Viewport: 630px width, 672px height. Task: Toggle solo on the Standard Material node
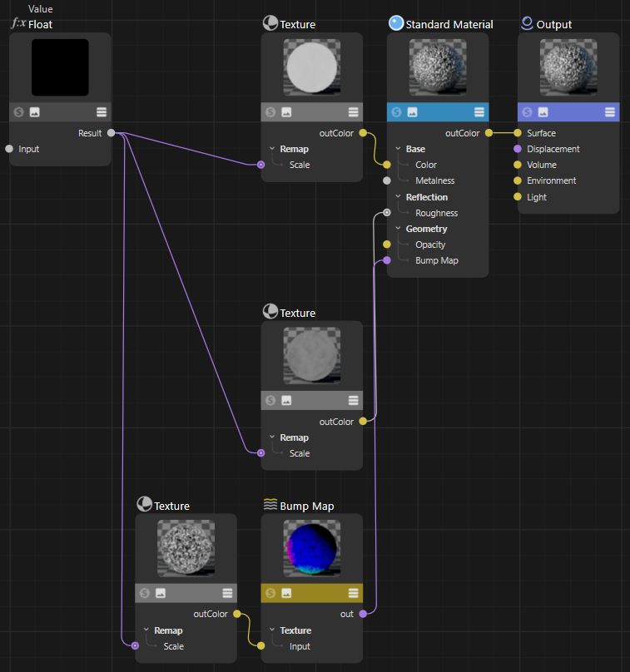(x=396, y=112)
